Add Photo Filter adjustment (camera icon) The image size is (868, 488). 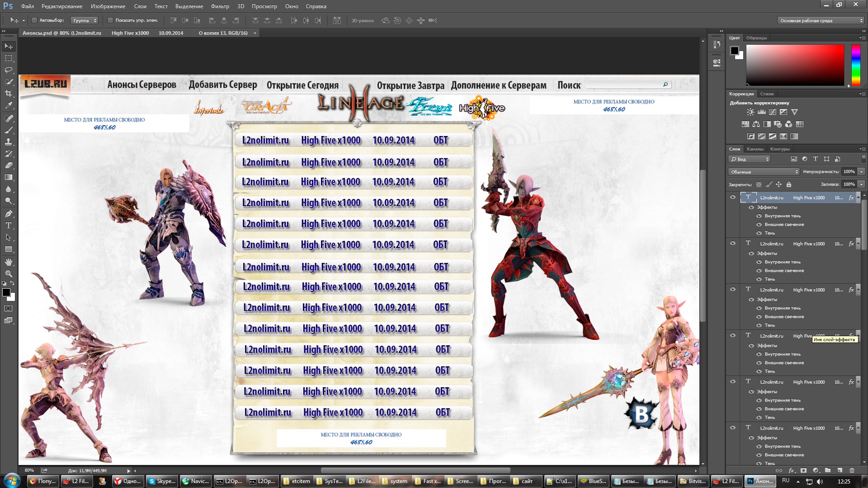[x=778, y=124]
